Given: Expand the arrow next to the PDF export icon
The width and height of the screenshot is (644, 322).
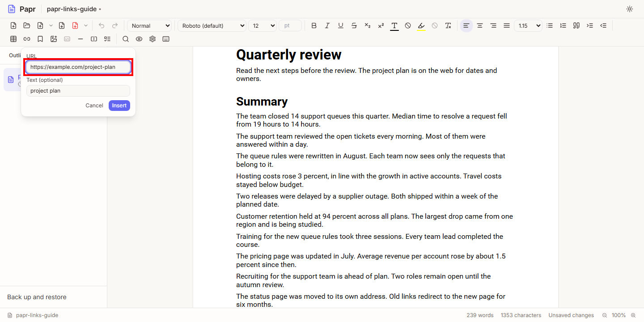Looking at the screenshot, I should point(86,25).
